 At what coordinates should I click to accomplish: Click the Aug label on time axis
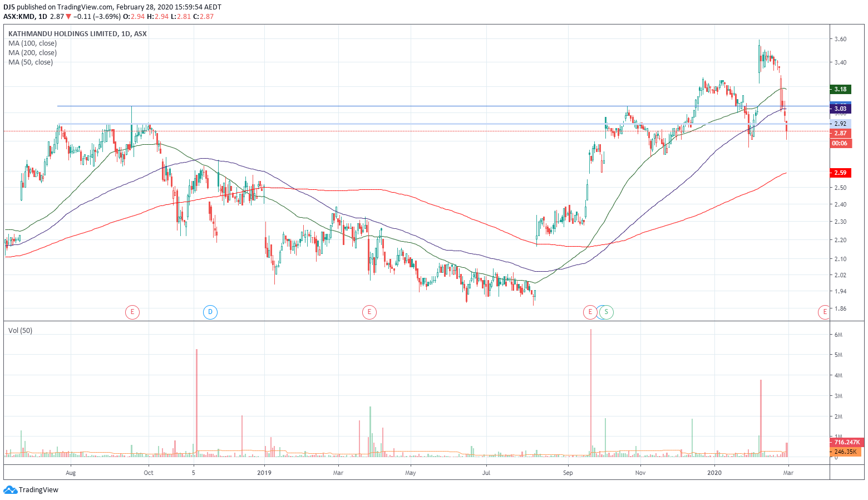[x=71, y=473]
